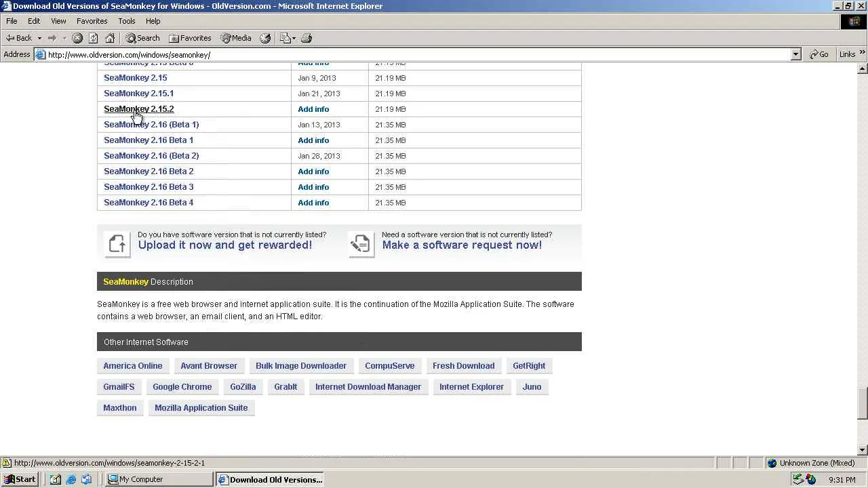Open the Google Chrome software tag
Viewport: 868px width, 488px height.
pos(182,387)
